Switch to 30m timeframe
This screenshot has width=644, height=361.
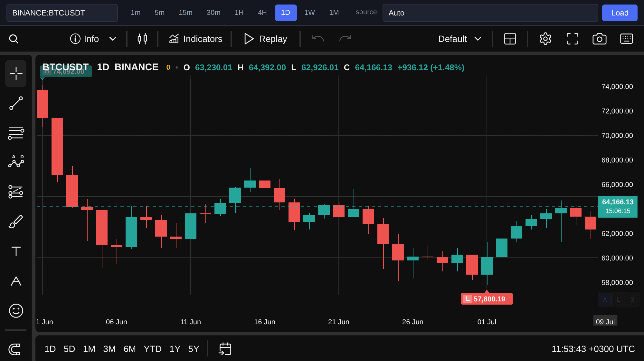click(213, 13)
